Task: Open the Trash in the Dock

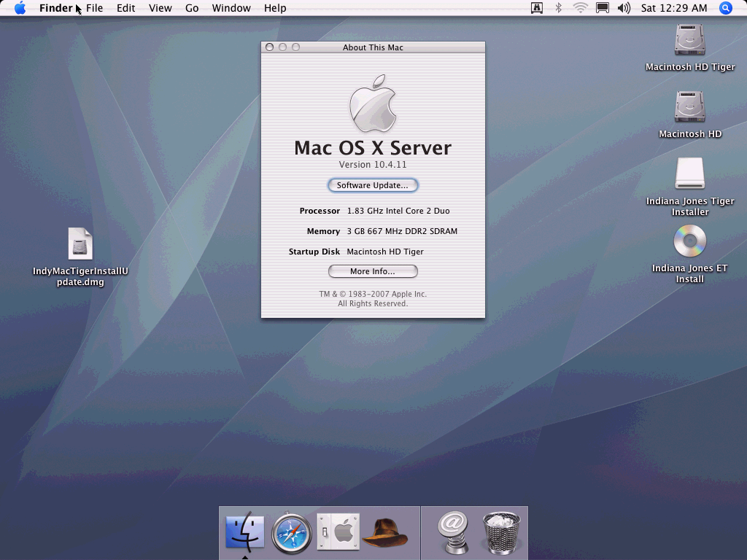Action: coord(502,533)
